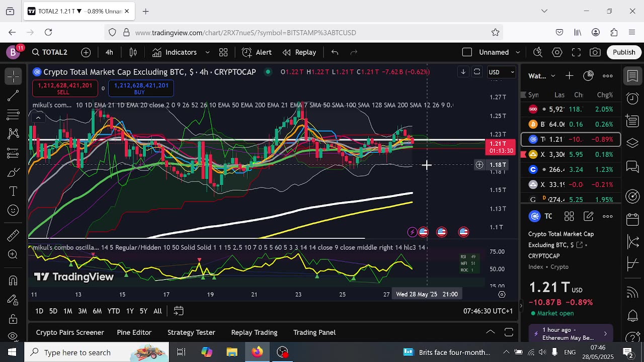Open the Indicators dialog
The height and width of the screenshot is (362, 644).
tap(175, 52)
